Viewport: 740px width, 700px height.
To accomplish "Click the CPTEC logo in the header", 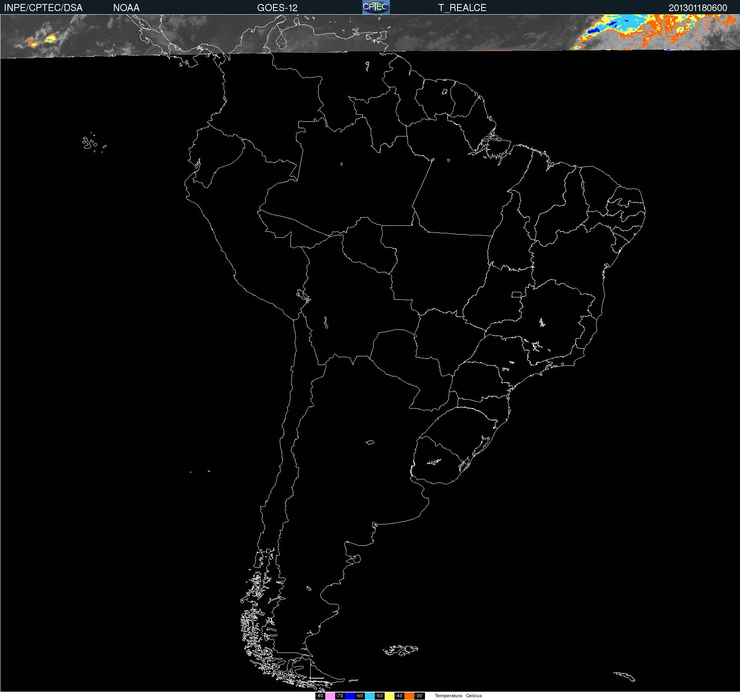I will (376, 7).
